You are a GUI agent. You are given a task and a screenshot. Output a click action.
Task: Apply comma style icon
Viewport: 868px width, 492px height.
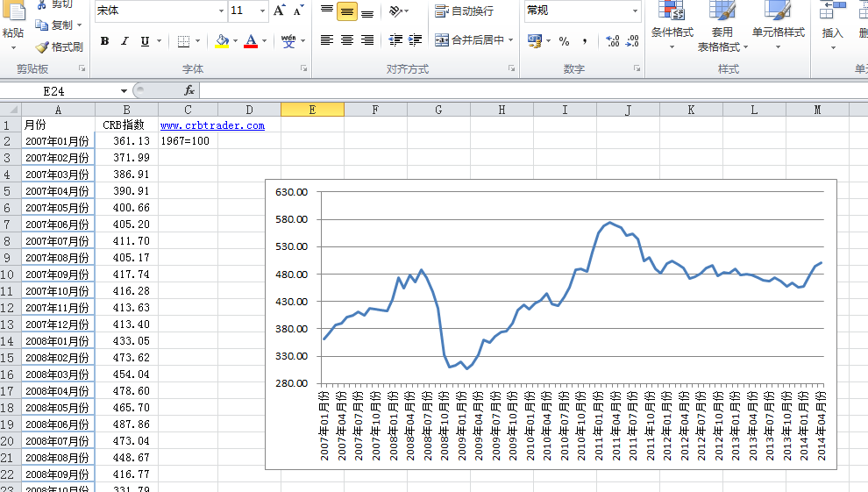585,41
